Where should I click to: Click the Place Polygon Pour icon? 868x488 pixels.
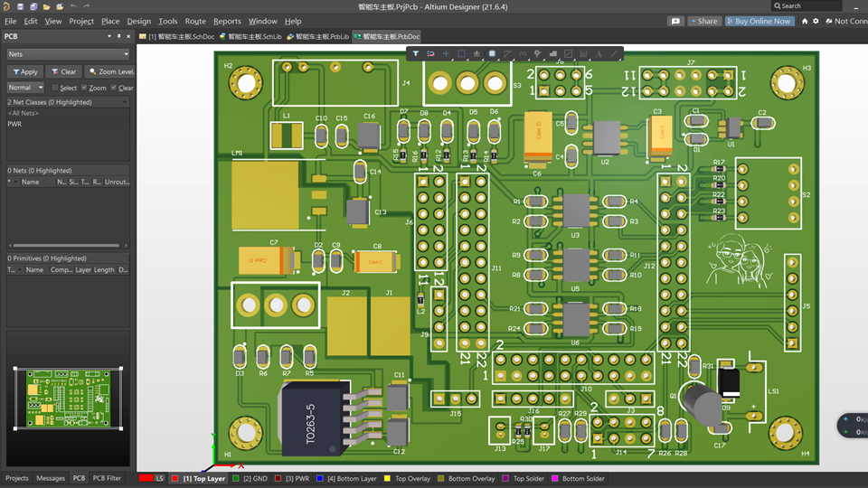[x=553, y=53]
